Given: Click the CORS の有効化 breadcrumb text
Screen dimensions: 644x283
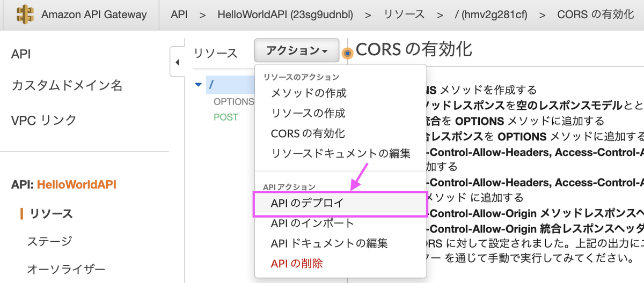Looking at the screenshot, I should pyautogui.click(x=595, y=14).
